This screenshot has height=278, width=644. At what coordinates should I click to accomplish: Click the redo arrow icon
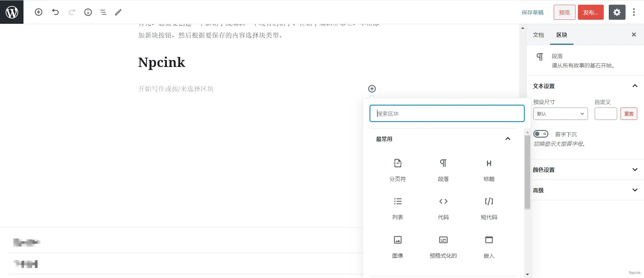72,12
